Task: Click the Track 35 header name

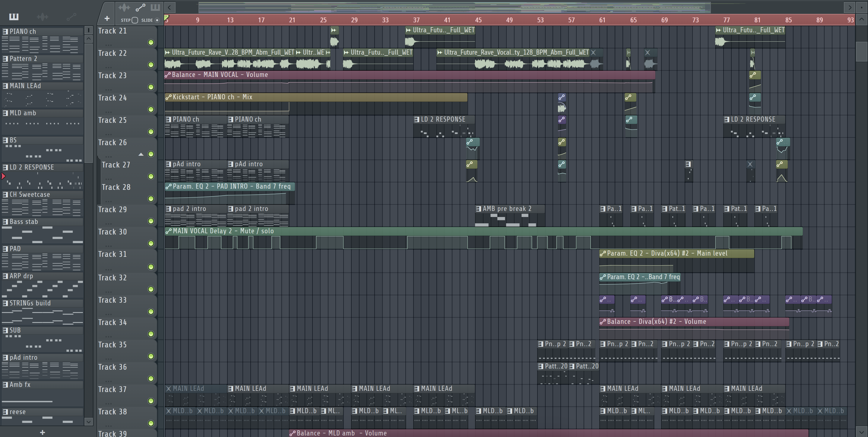Action: (112, 345)
